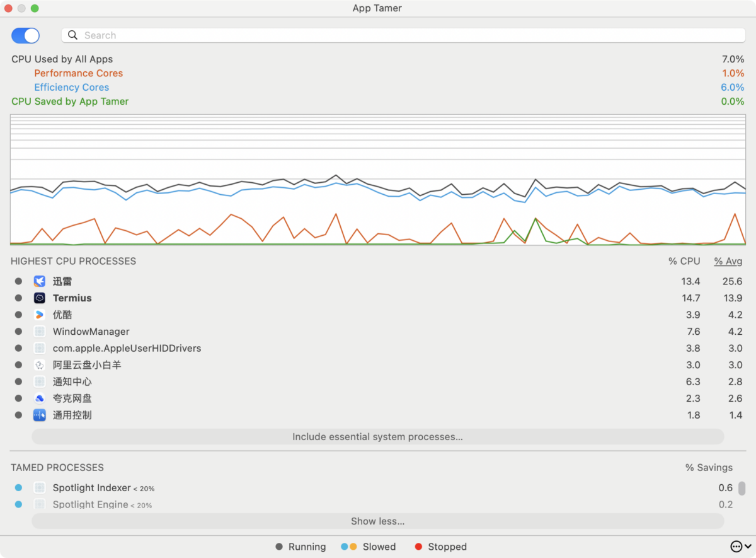
Task: Click the com.apple.AppleUserHIDDrivers process icon
Action: point(39,348)
